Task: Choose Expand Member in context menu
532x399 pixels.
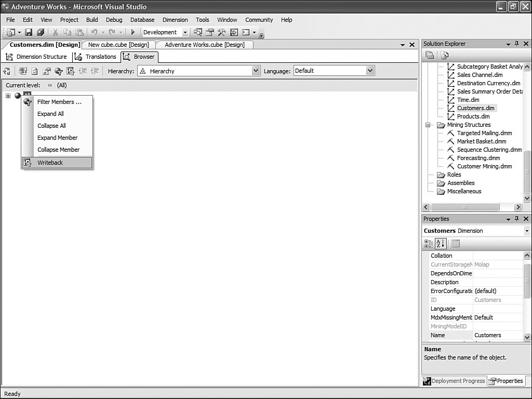Action: (x=57, y=138)
